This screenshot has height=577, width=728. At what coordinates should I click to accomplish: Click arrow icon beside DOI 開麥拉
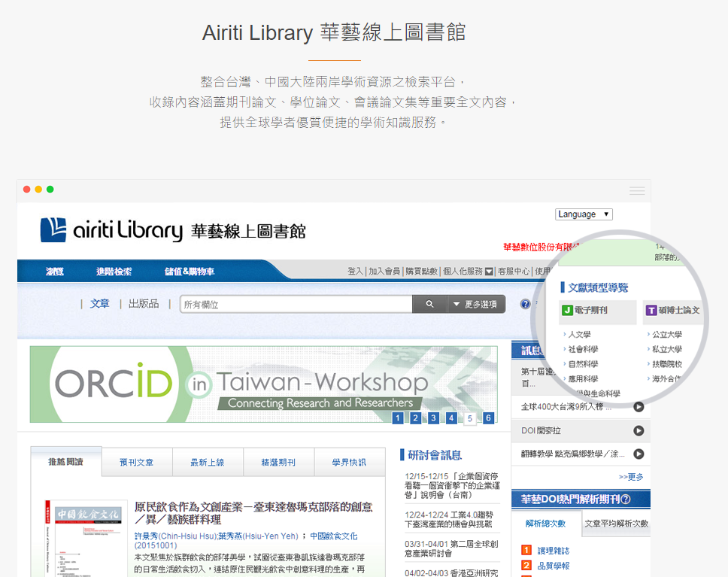[x=639, y=430]
